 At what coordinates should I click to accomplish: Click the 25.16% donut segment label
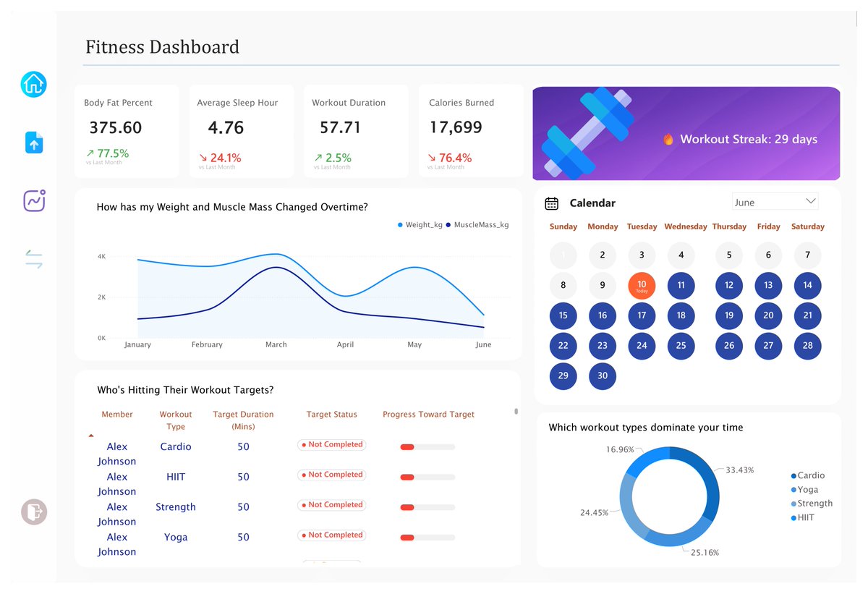[x=705, y=553]
